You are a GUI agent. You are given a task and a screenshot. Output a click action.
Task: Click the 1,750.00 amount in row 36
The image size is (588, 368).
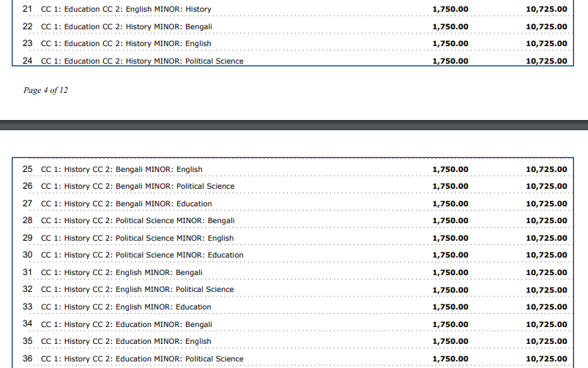tap(450, 358)
